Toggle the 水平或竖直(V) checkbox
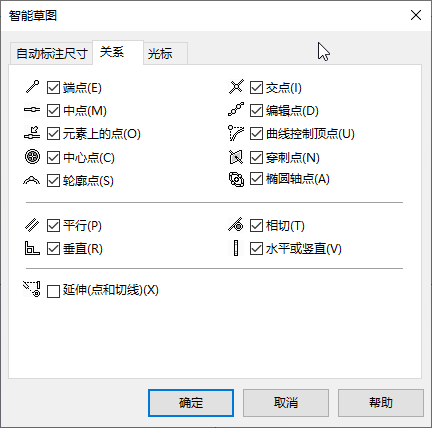The height and width of the screenshot is (428, 432). (x=256, y=249)
